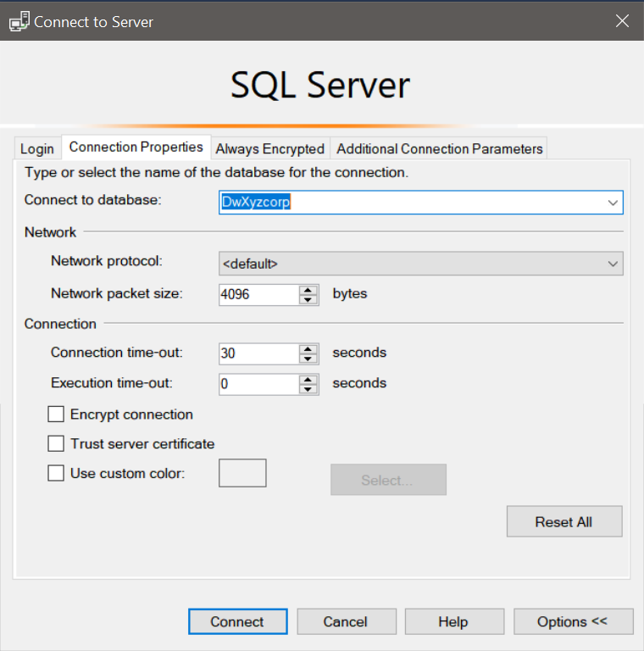Viewport: 644px width, 651px height.
Task: Click the Connect to Server title bar icon
Action: pos(19,22)
